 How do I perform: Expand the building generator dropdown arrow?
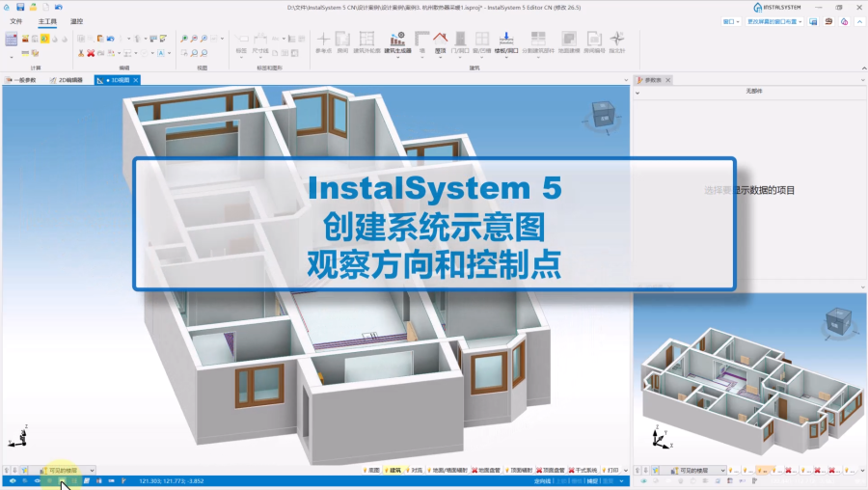click(397, 57)
